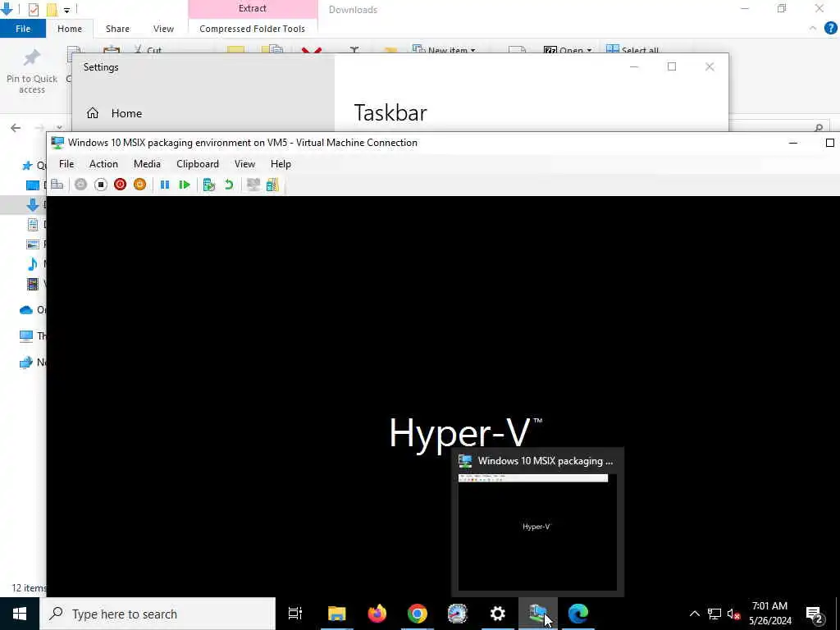Open Firefox from the taskbar
Image resolution: width=840 pixels, height=630 pixels.
(377, 614)
